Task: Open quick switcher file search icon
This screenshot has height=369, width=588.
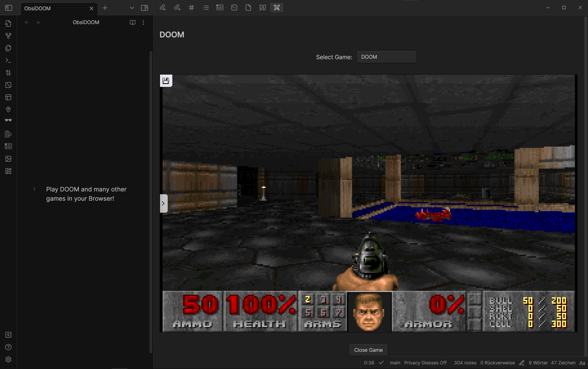Action: [8, 24]
